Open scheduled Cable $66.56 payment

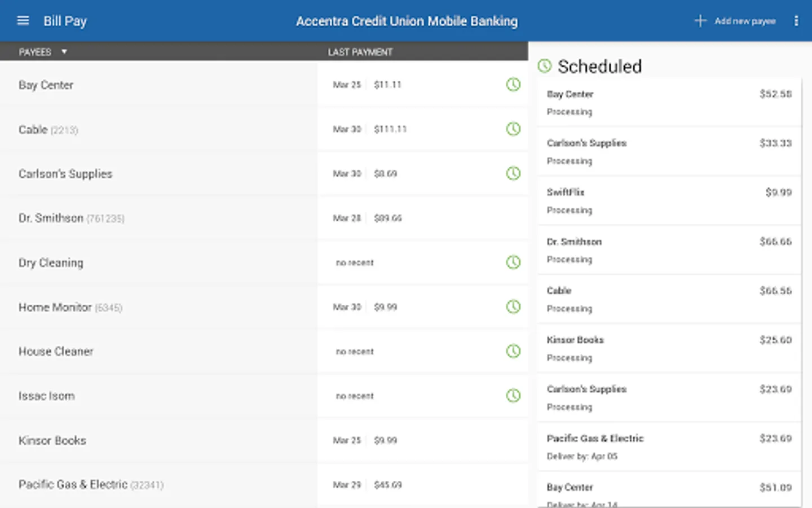(669, 299)
